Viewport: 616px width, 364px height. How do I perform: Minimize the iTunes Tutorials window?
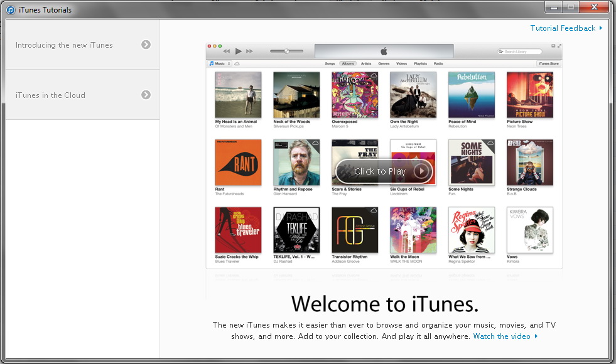pos(554,7)
